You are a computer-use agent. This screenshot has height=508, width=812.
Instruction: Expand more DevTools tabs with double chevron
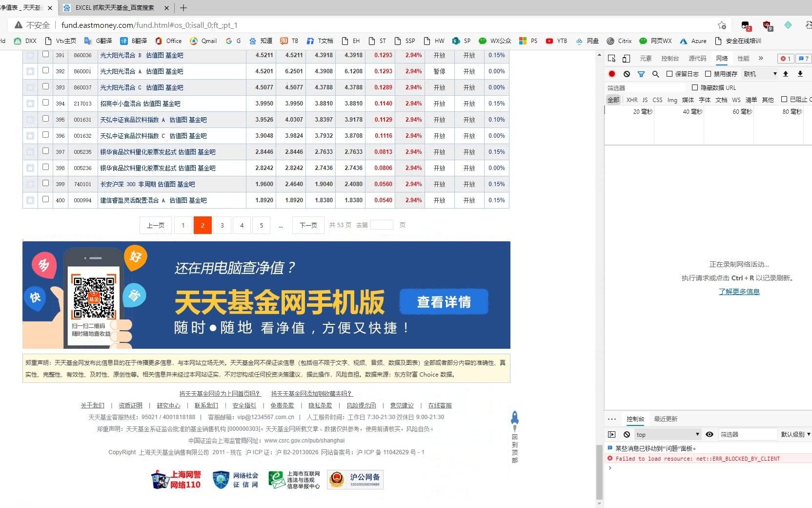click(x=761, y=59)
